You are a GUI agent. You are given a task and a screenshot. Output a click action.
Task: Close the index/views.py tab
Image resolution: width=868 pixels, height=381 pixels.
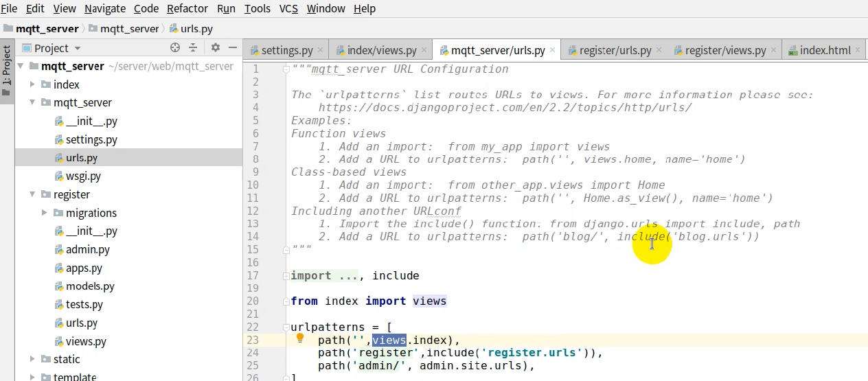click(425, 50)
